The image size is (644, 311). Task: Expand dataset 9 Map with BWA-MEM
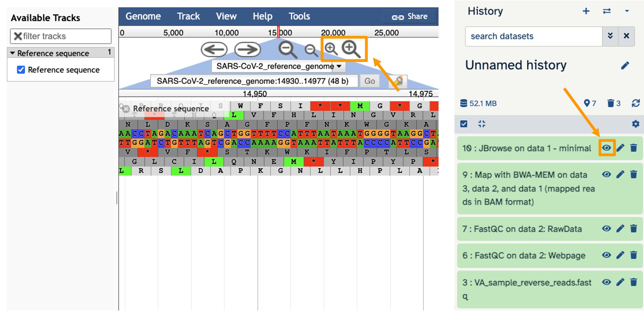point(528,188)
